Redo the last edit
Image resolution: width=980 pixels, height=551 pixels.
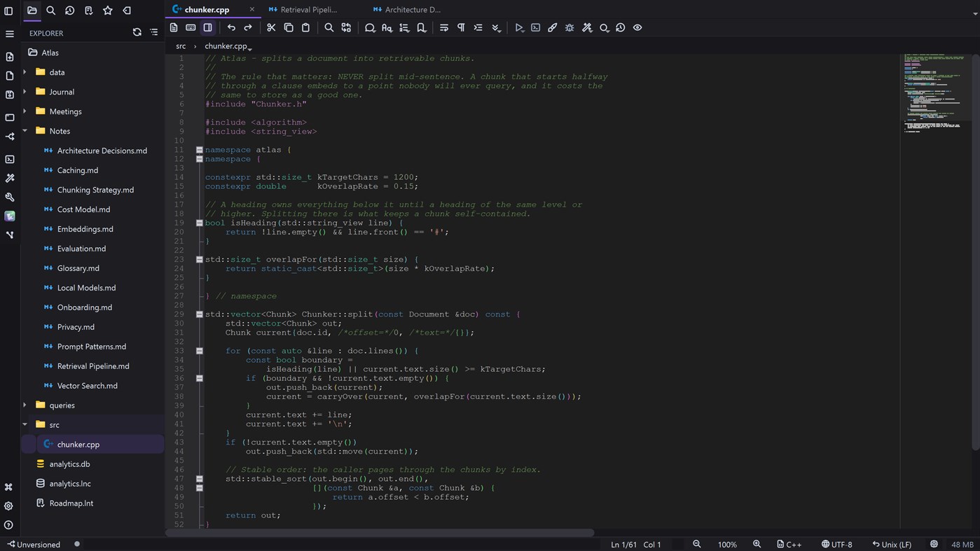point(248,28)
